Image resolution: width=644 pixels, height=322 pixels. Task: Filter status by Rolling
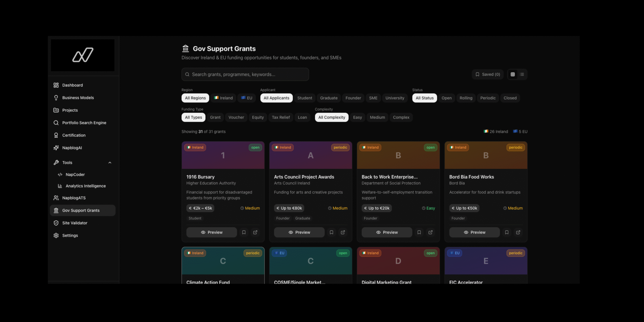[466, 98]
